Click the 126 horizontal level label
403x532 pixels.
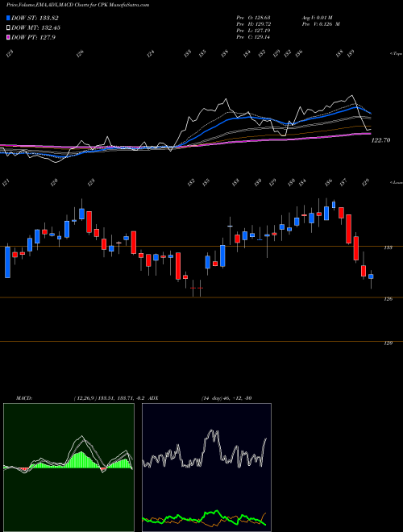pos(388,299)
